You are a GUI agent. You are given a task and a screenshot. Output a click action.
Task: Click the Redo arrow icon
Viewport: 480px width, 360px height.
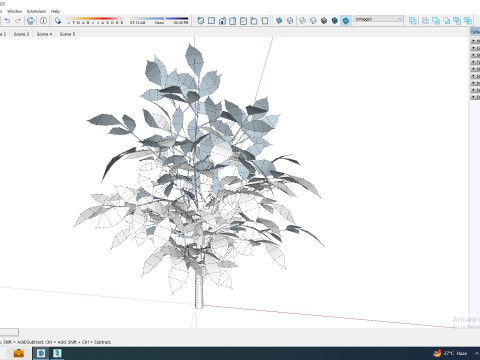click(x=18, y=21)
